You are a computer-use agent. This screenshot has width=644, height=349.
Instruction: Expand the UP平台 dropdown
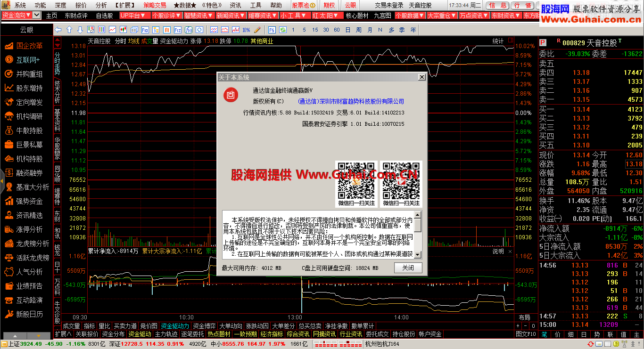pyautogui.click(x=135, y=15)
